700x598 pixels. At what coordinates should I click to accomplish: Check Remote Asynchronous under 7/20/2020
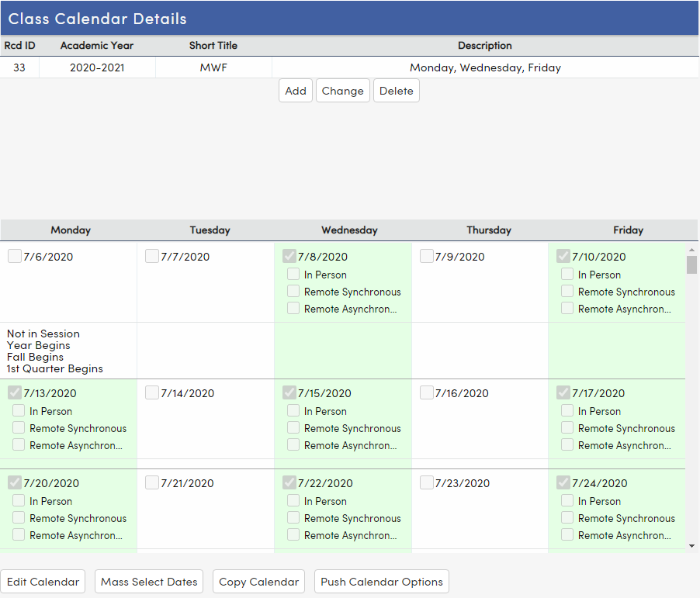[x=19, y=534]
